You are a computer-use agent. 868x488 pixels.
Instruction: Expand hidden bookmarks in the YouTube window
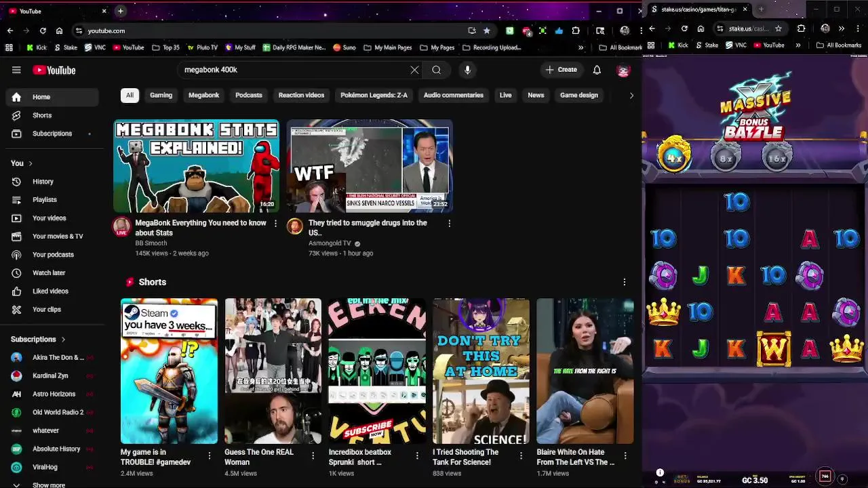[581, 47]
